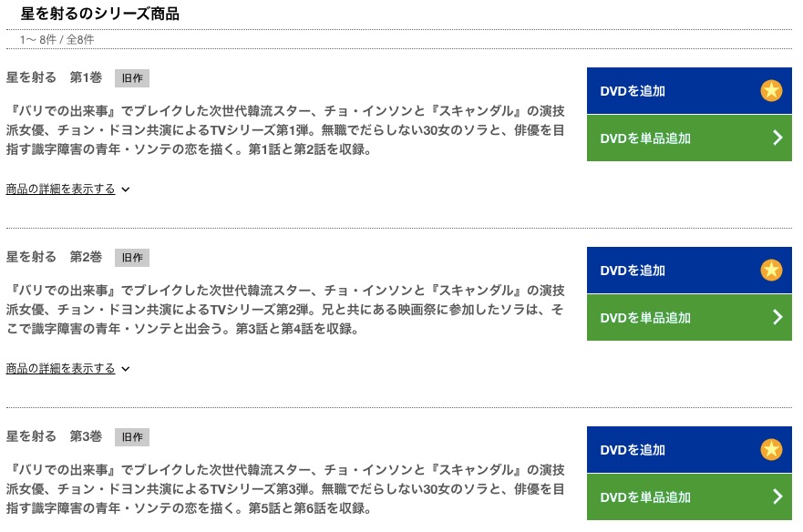Add 第2巻 with the DVDを追加 button
803x532 pixels.
click(689, 270)
